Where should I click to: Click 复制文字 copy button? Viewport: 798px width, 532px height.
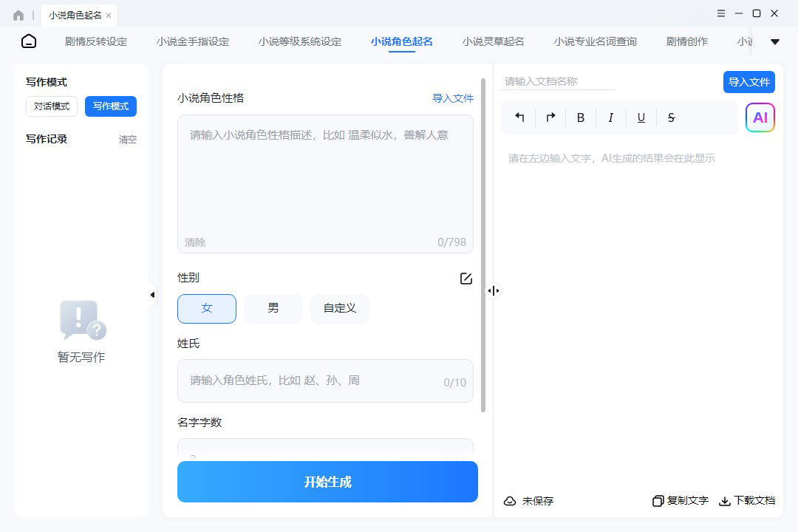[x=681, y=501]
